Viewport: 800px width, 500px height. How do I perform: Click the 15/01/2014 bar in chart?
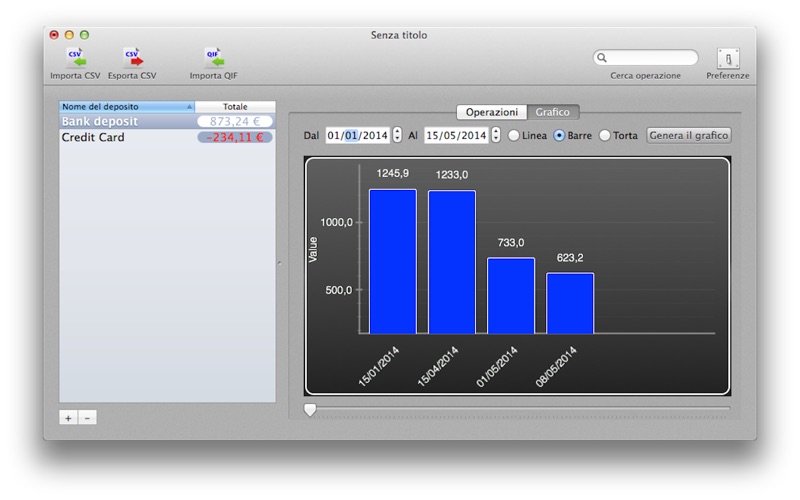pyautogui.click(x=393, y=262)
